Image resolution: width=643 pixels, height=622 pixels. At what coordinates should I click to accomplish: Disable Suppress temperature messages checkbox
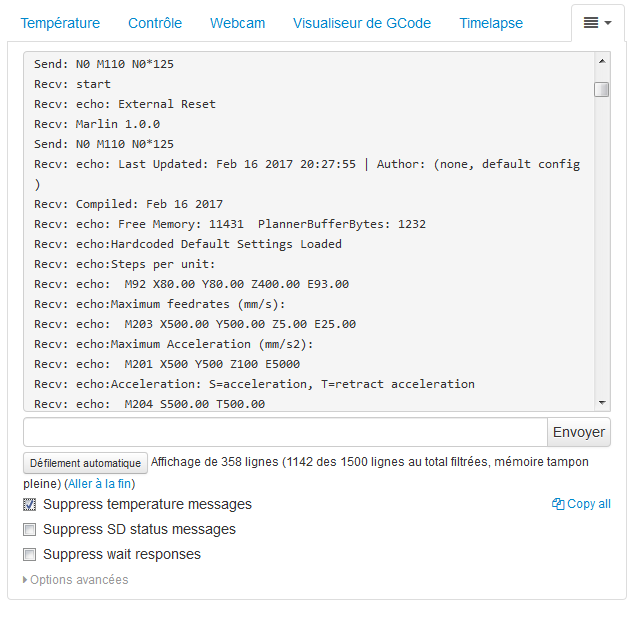click(x=30, y=505)
